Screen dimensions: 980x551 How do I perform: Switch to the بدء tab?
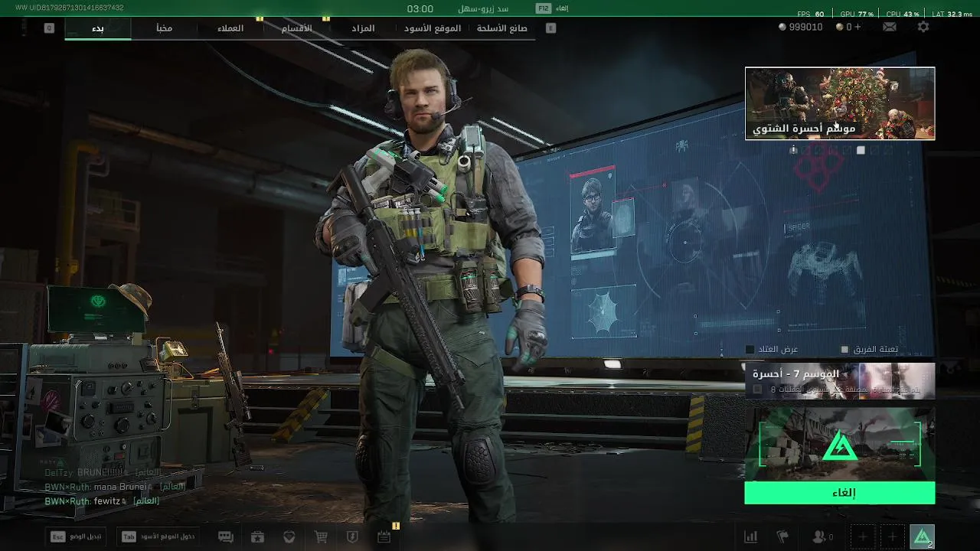point(98,28)
